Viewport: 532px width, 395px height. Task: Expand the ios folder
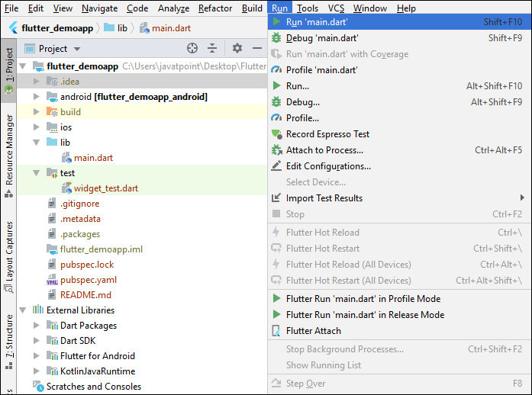click(x=37, y=127)
